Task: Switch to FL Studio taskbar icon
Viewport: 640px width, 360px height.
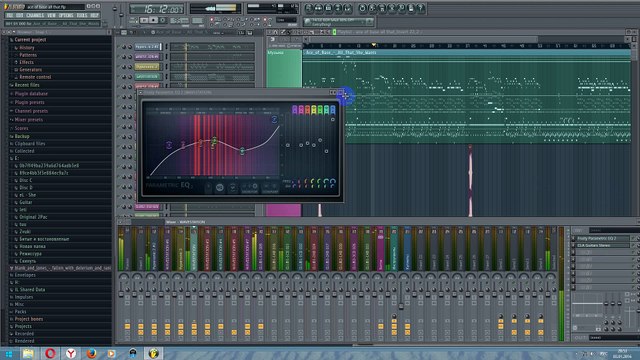Action: [153, 353]
